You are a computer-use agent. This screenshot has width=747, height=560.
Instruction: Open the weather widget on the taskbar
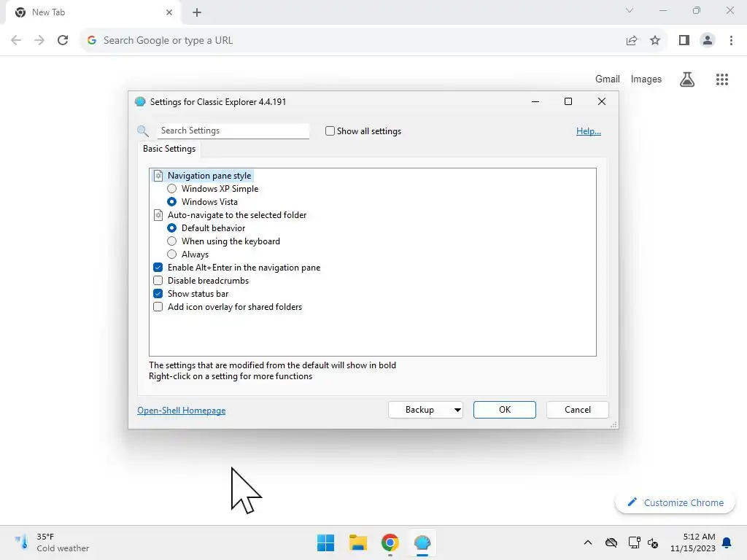52,542
